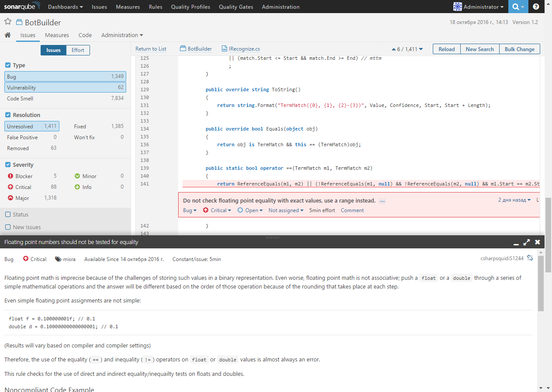The height and width of the screenshot is (392, 552).
Task: Open the Quality Gates menu item
Action: [236, 7]
